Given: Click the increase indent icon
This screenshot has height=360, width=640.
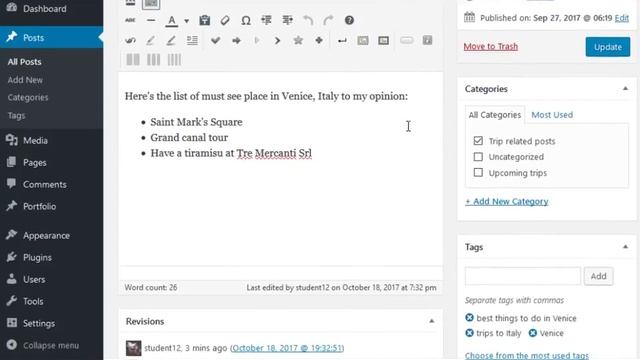Looking at the screenshot, I should [x=287, y=20].
